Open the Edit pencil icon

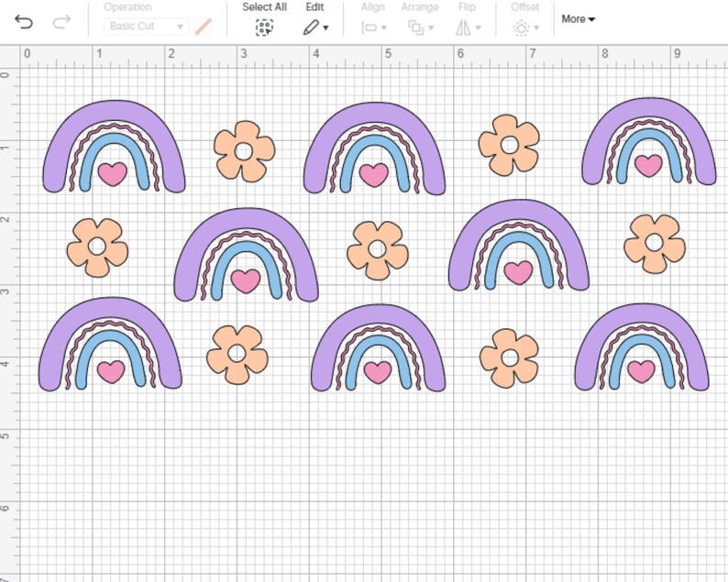pos(311,27)
